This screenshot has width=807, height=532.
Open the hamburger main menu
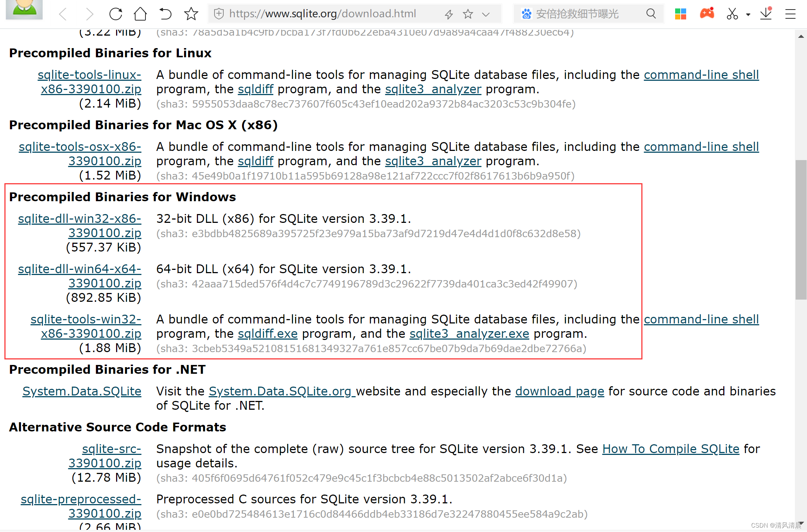tap(790, 14)
